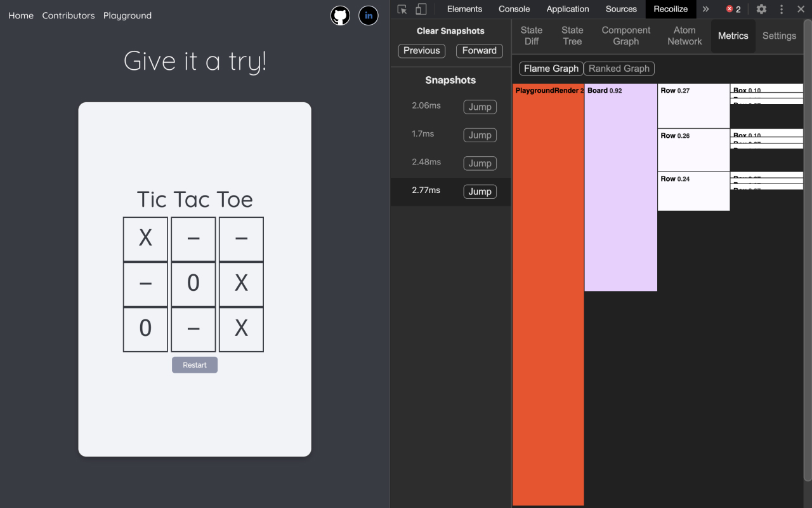Switch to the Elements tab

click(464, 9)
